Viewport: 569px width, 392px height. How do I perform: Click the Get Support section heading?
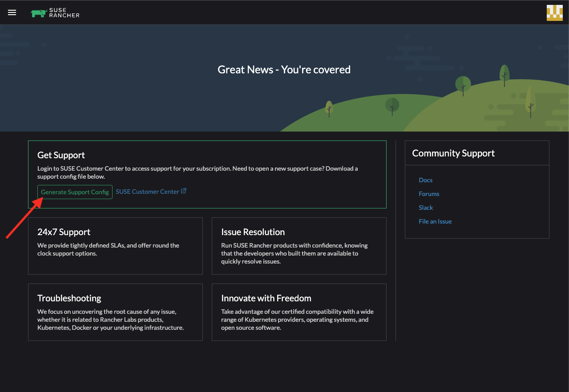(61, 155)
